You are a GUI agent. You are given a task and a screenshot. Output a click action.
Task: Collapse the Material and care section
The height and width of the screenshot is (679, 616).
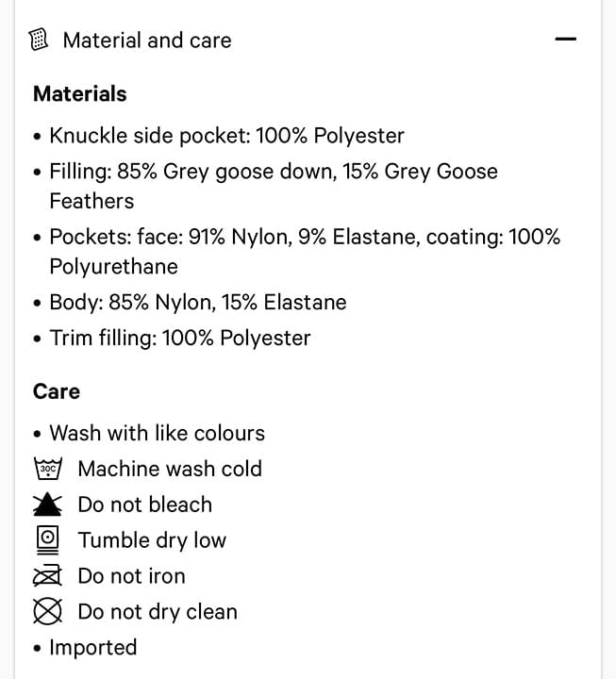tap(565, 39)
